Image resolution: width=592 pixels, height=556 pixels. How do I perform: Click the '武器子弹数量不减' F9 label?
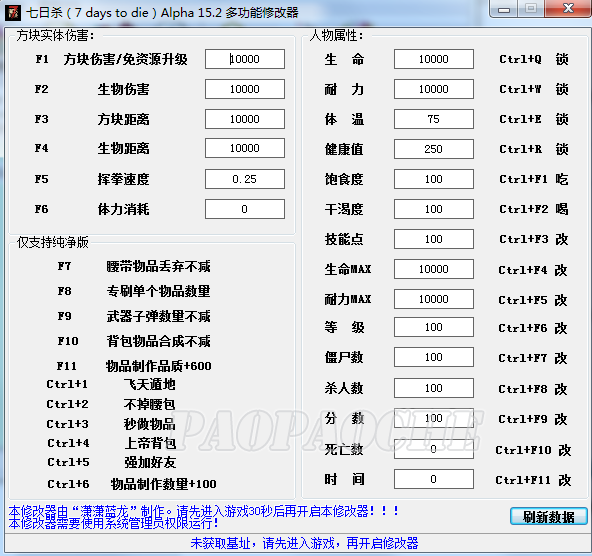(158, 316)
